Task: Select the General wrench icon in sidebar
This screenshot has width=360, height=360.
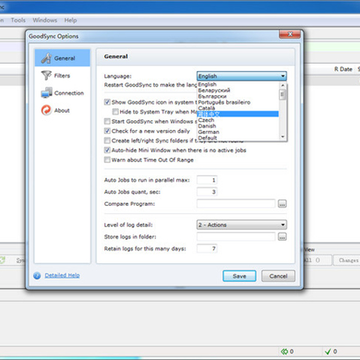Action: [46, 58]
